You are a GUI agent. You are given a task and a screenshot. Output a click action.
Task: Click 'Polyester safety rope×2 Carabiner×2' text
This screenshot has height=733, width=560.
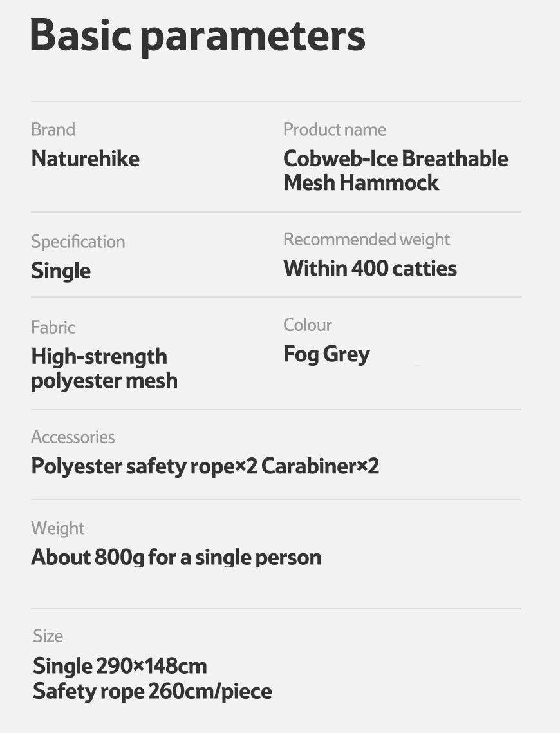coord(205,466)
